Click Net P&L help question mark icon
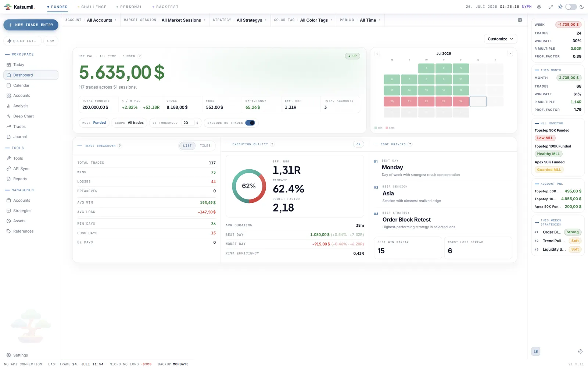The width and height of the screenshot is (588, 368). [140, 56]
